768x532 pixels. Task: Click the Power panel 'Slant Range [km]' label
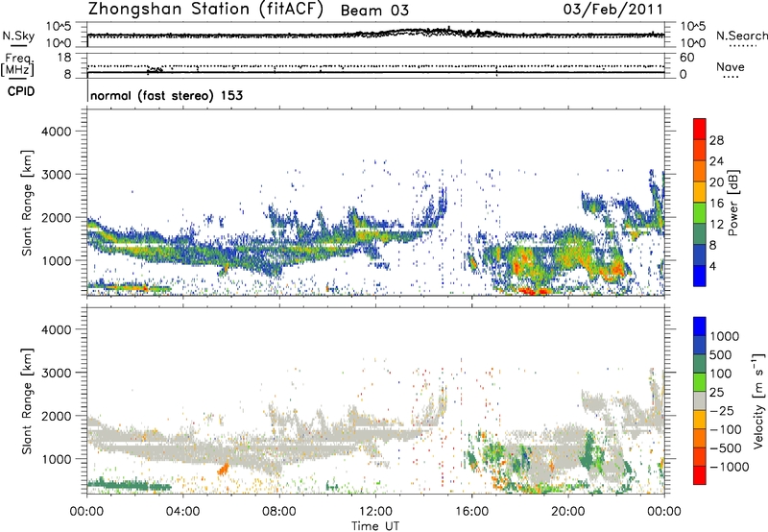tap(27, 203)
